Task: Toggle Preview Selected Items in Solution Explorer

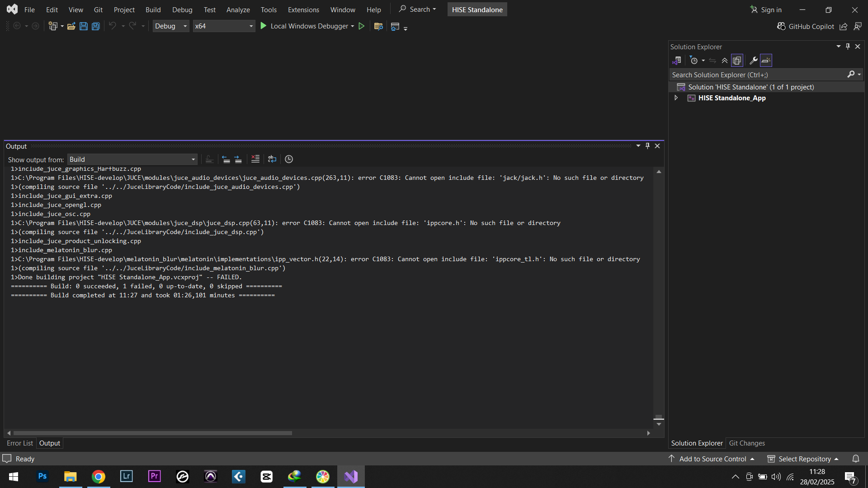Action: pos(766,60)
